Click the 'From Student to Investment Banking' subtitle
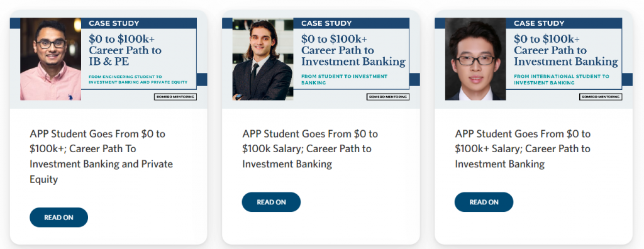The width and height of the screenshot is (644, 249). [344, 79]
